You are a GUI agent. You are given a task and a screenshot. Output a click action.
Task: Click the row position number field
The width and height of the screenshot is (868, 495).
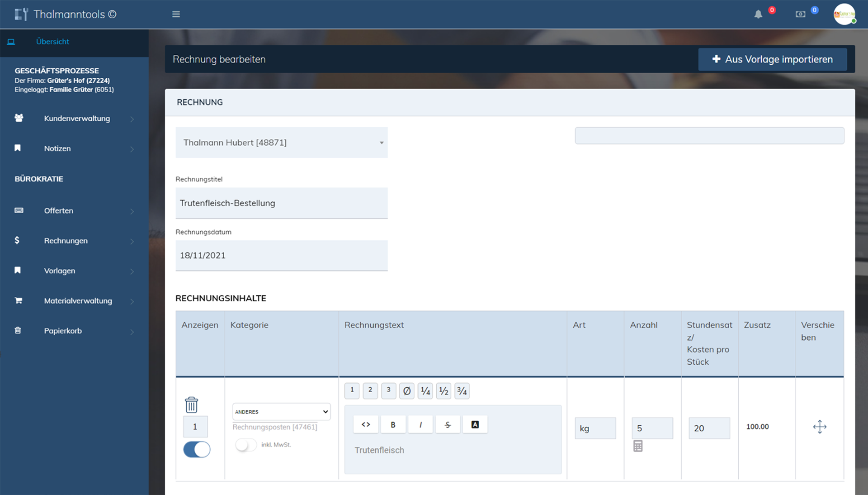point(195,427)
